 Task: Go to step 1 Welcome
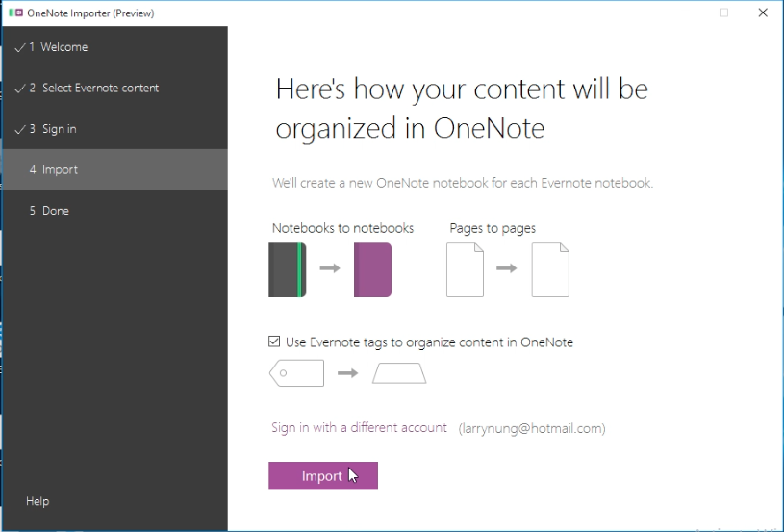(114, 47)
